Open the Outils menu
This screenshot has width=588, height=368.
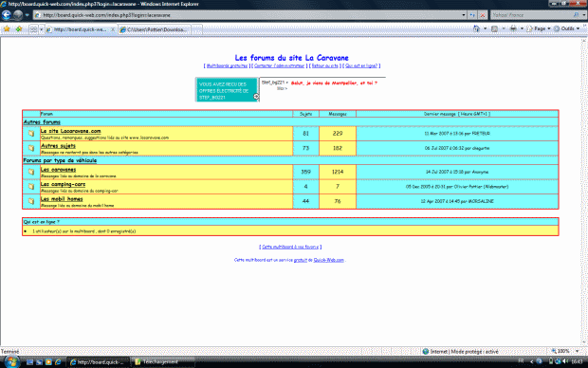pyautogui.click(x=566, y=28)
